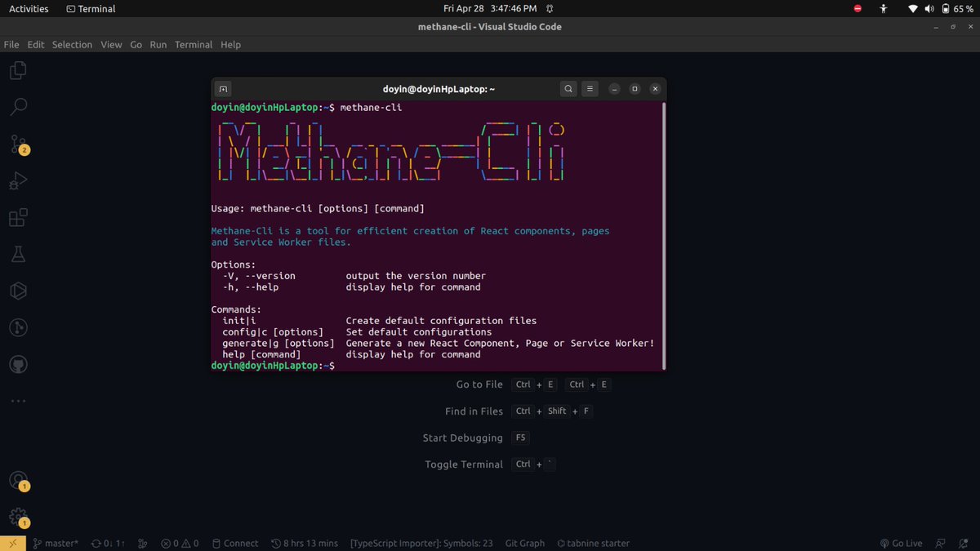Open notifications bell in status bar
The image size is (980, 551).
[964, 543]
